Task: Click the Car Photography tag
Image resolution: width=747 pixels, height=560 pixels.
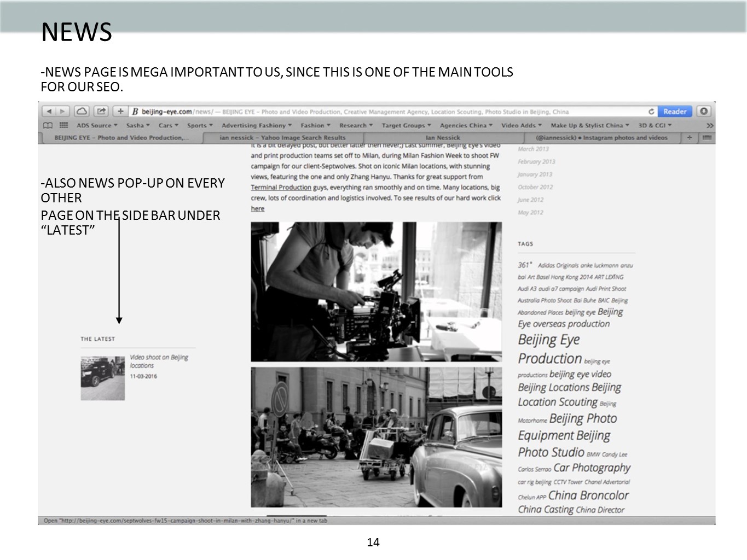Action: (x=592, y=468)
